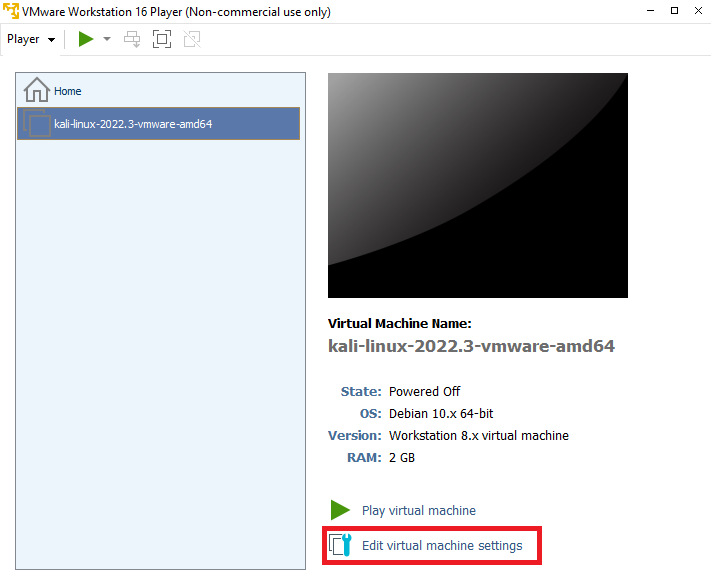Viewport: 711px width, 579px height.
Task: Click the 'Virtual Machine Name:' label
Action: coord(399,323)
